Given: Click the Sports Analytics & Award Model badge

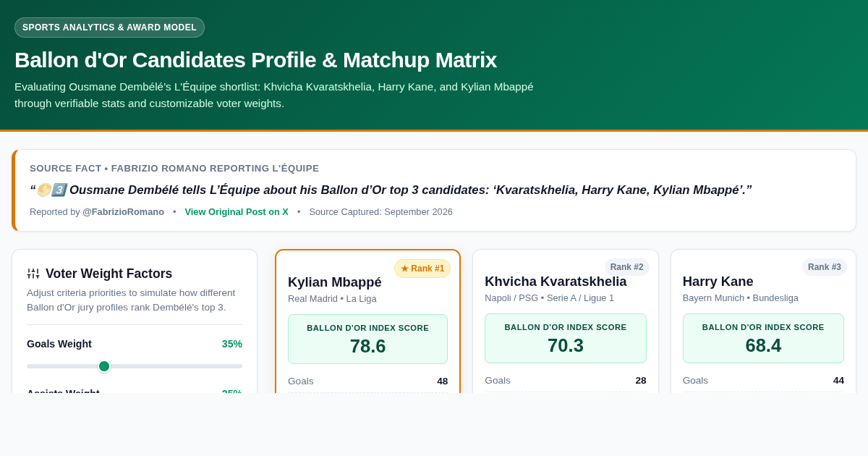Looking at the screenshot, I should click(109, 28).
